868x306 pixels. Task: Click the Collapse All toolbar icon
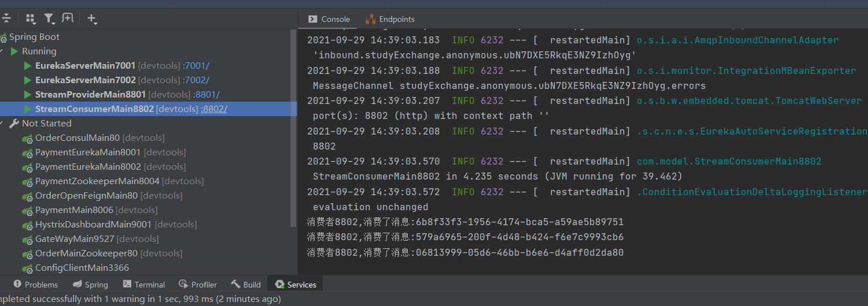[6, 18]
